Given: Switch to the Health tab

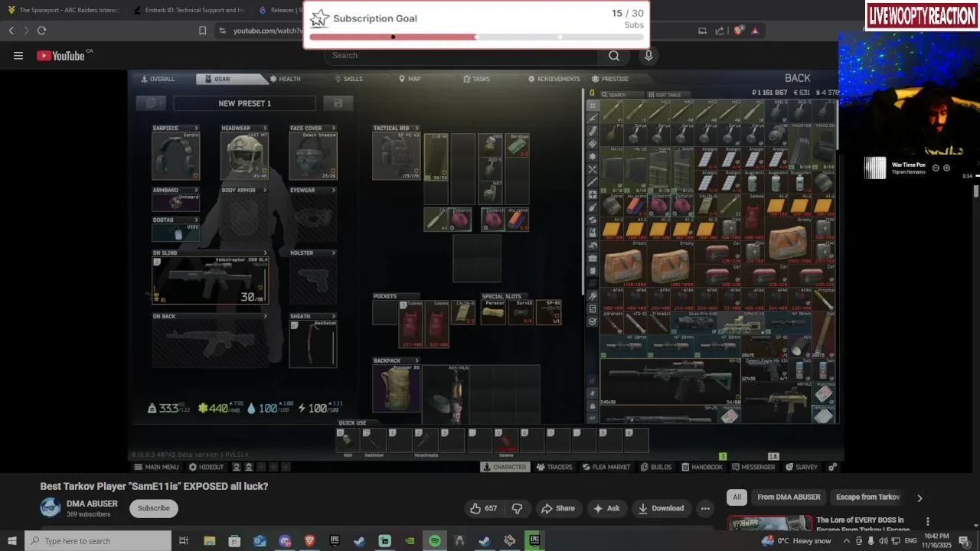Looking at the screenshot, I should [x=285, y=79].
